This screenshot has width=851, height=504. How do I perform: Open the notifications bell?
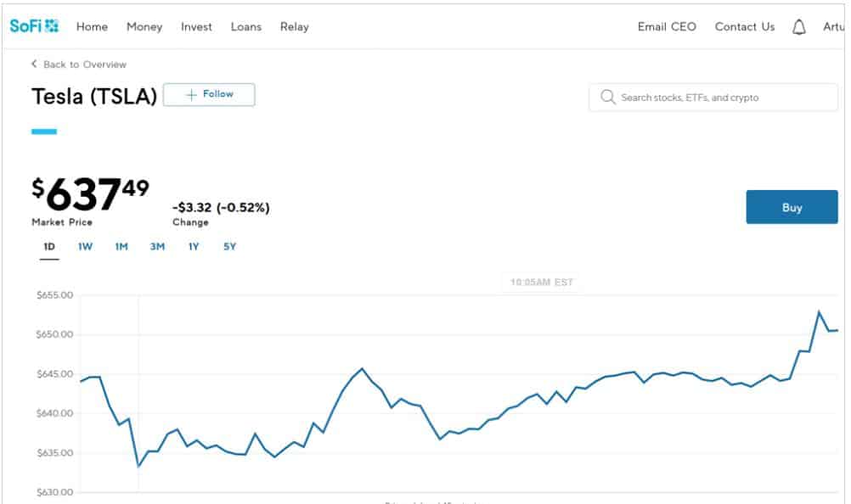pyautogui.click(x=799, y=27)
